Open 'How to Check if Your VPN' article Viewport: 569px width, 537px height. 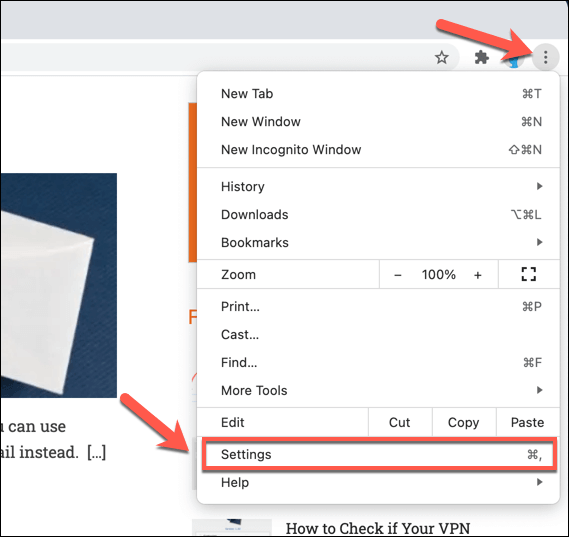(377, 528)
